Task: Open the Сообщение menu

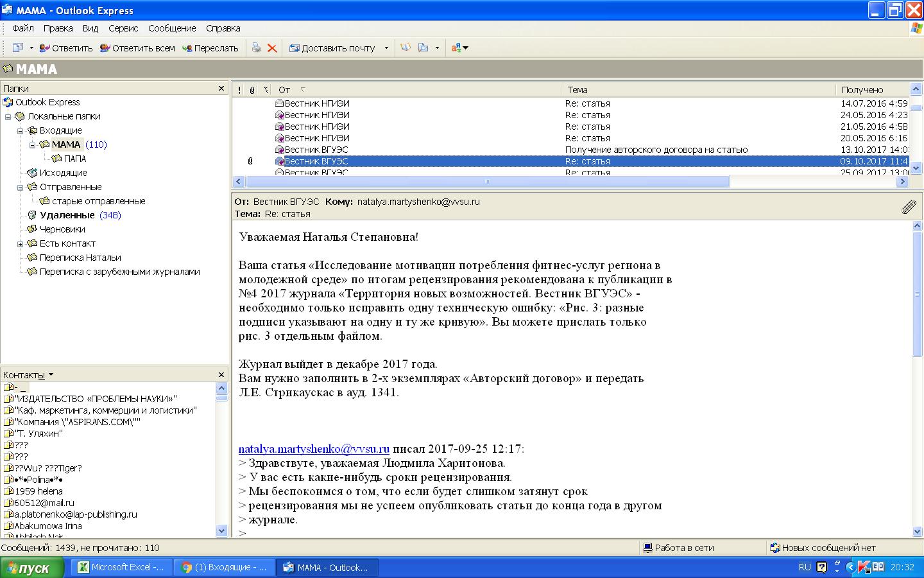Action: tap(172, 28)
